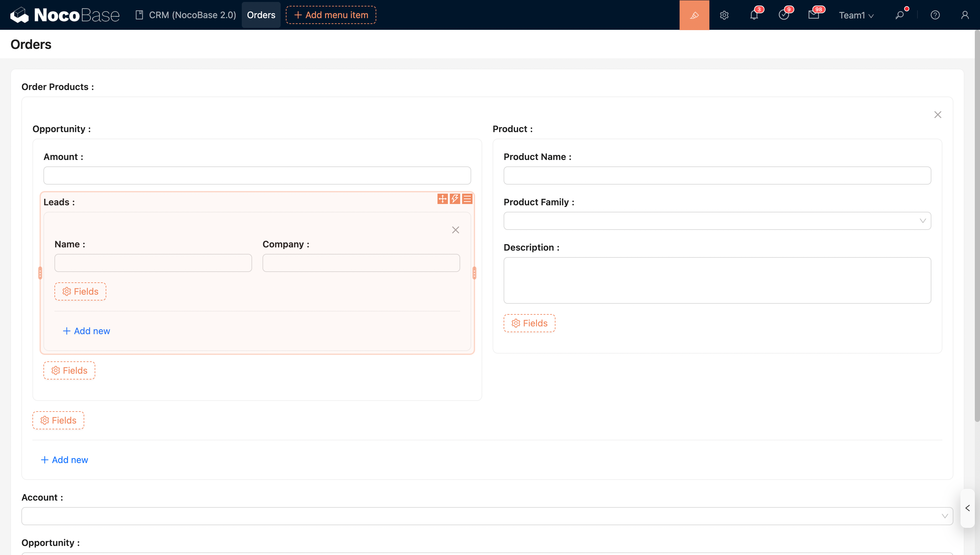Open the tasks check icon with 9 badge
The image size is (980, 555).
tap(784, 15)
